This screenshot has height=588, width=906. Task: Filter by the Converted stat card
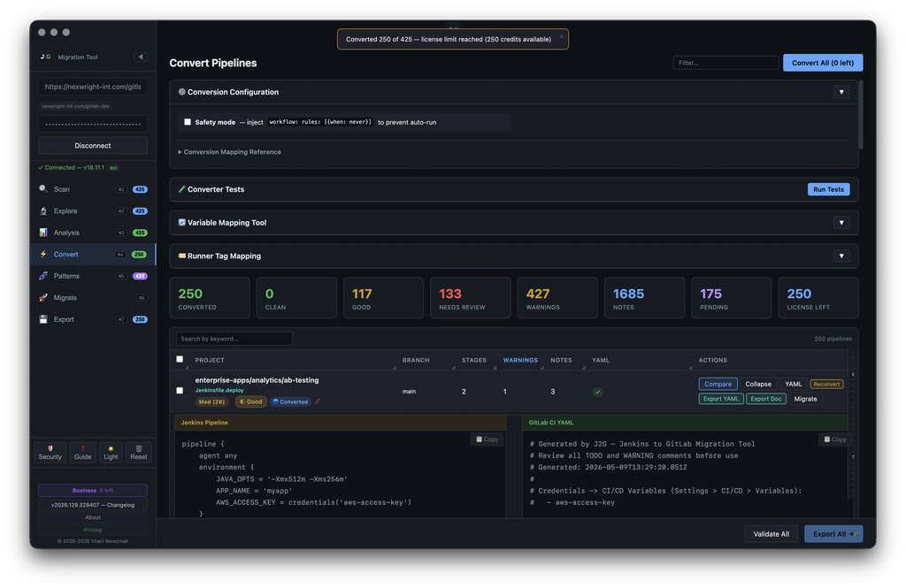210,298
